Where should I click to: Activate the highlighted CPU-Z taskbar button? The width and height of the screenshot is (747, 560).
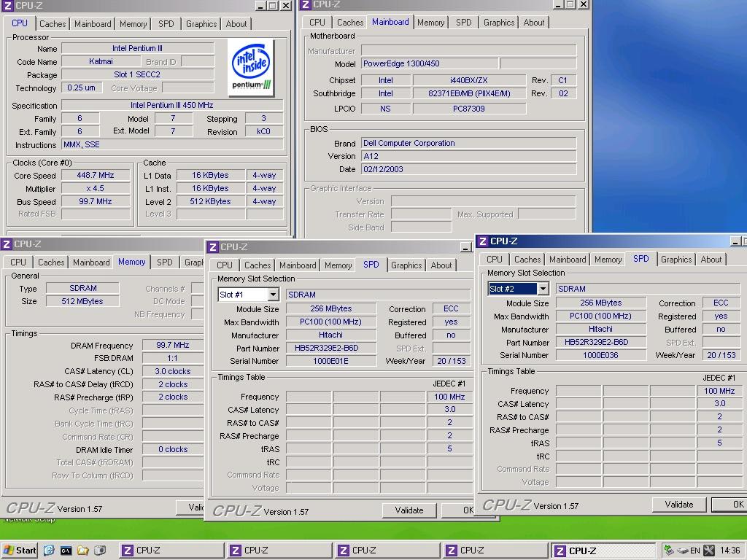coord(604,551)
